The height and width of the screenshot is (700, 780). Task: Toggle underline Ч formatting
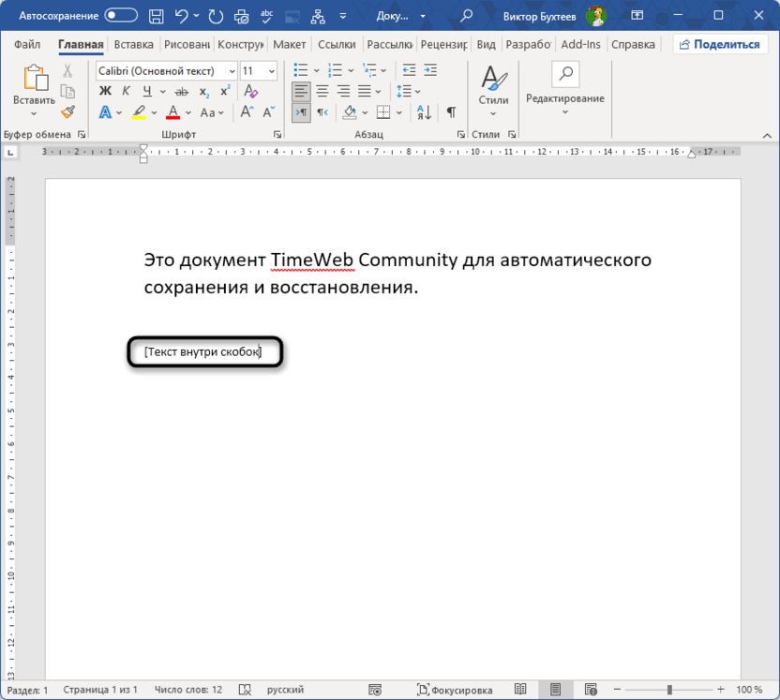147,91
